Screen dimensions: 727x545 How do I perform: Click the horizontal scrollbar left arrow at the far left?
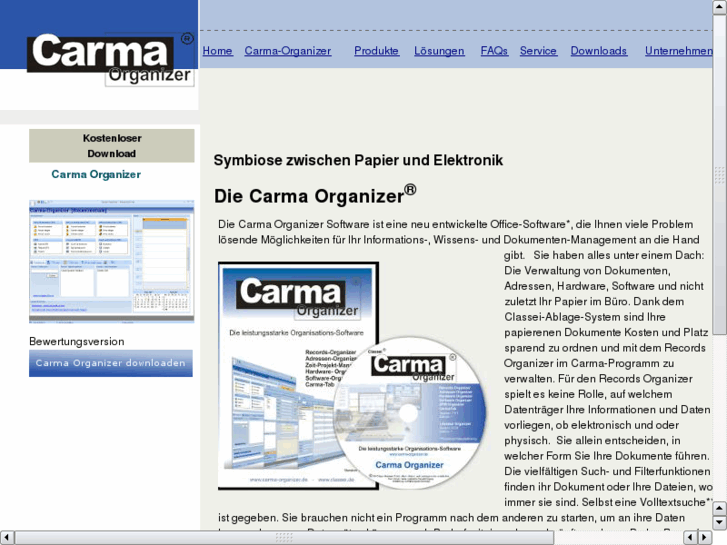point(6,538)
